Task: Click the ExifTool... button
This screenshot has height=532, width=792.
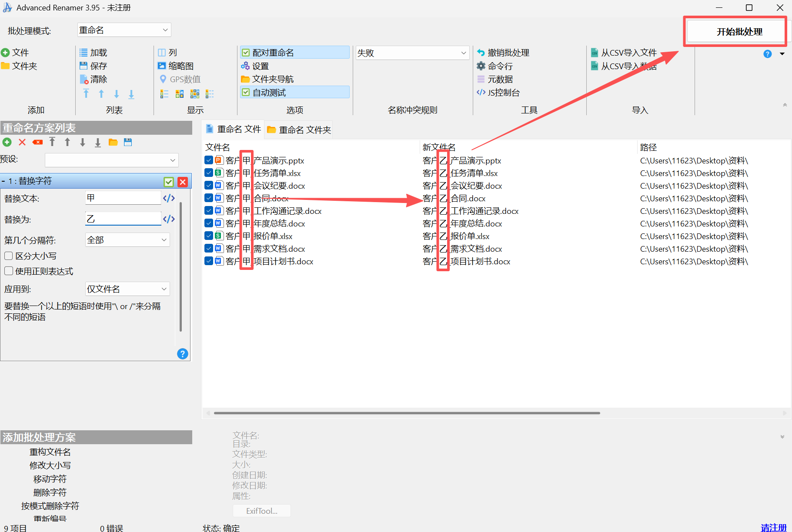Action: (262, 511)
